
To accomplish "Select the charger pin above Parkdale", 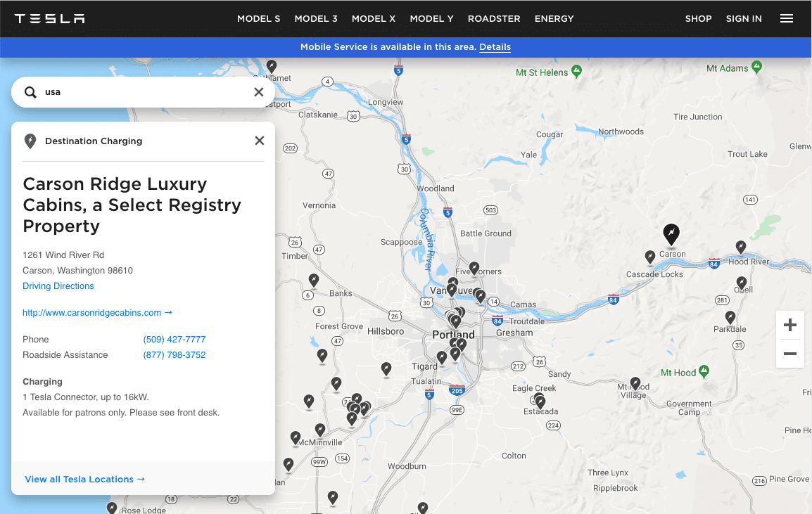I will pos(730,317).
